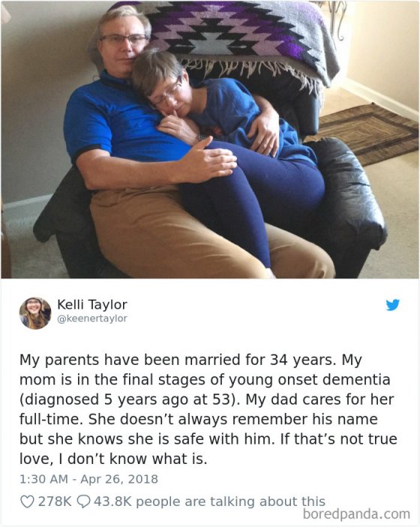Screen dimensions: 420x527
Task: Click the phrase "full-time" in the tweet
Action: tap(50, 419)
